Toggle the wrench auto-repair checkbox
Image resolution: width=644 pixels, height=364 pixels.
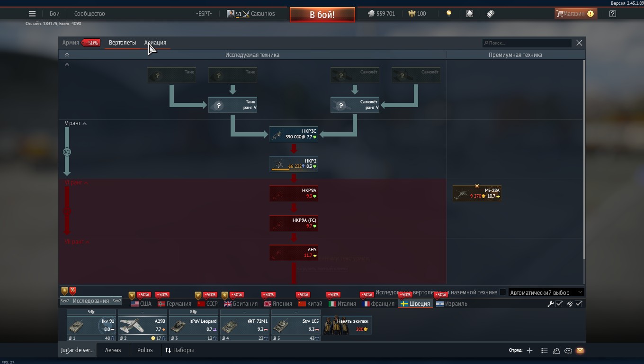click(x=559, y=304)
